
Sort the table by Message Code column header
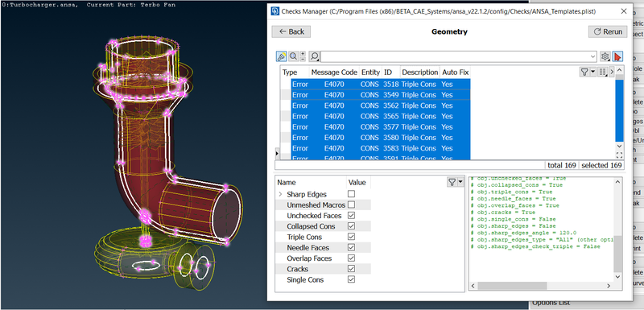tap(334, 72)
